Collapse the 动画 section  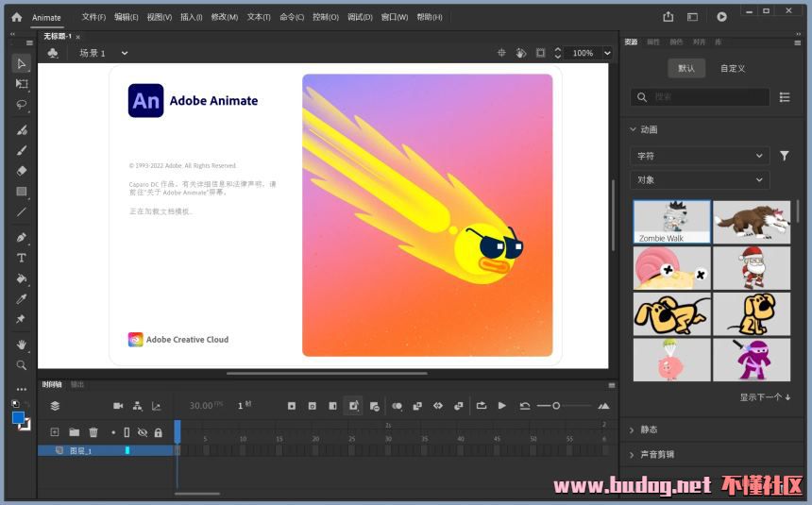click(x=633, y=129)
